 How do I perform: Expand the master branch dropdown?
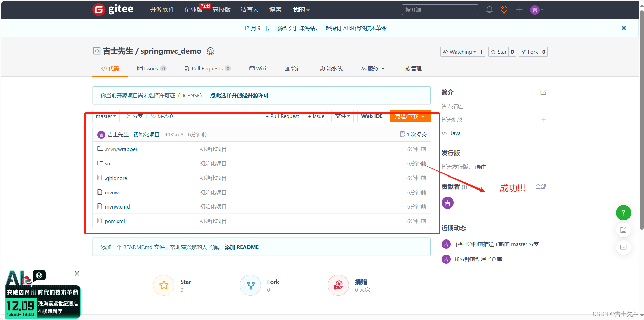106,116
